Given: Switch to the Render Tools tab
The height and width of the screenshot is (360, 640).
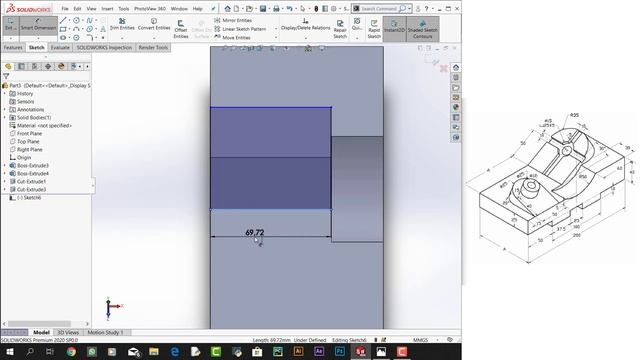Looking at the screenshot, I should tap(153, 47).
